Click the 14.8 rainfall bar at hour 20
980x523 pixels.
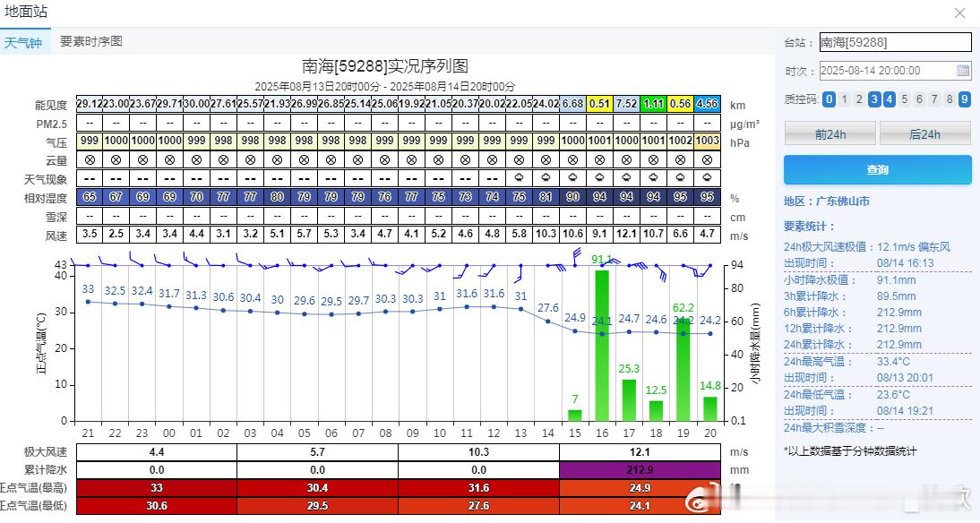point(710,408)
